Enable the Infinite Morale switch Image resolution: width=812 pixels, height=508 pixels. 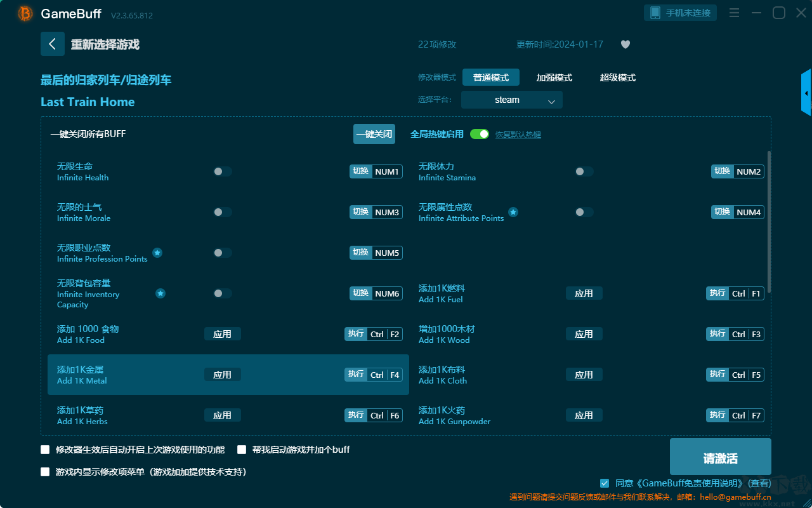[223, 212]
